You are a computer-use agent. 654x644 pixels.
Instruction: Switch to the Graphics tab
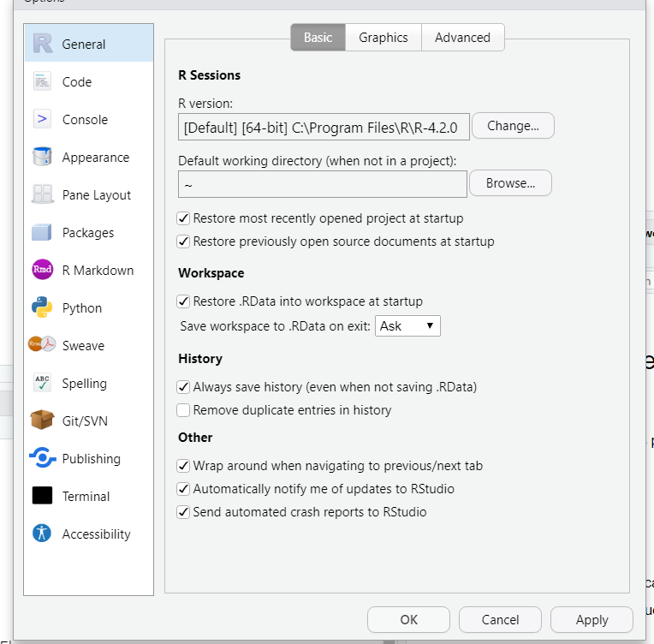383,38
